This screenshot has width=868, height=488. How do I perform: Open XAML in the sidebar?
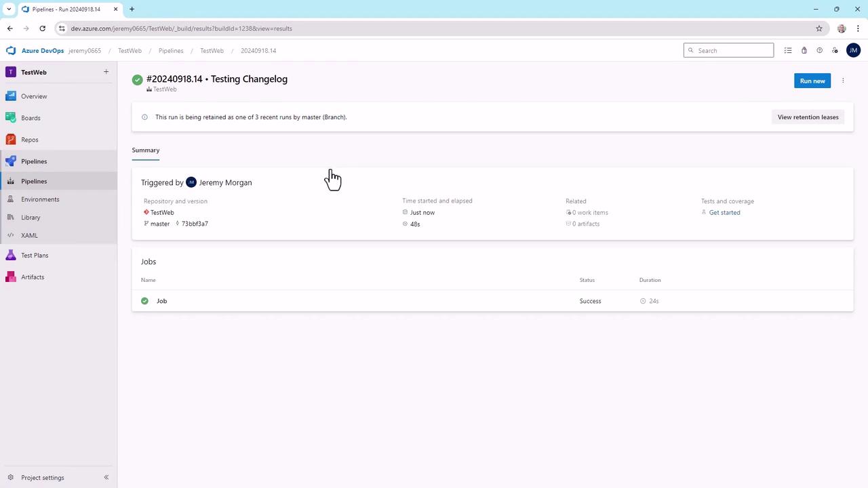pos(29,235)
